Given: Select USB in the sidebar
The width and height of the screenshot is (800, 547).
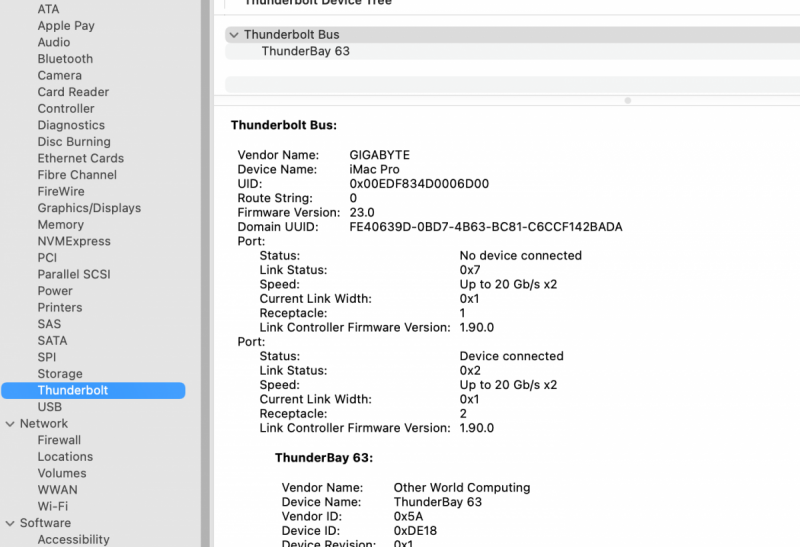Looking at the screenshot, I should pos(49,407).
